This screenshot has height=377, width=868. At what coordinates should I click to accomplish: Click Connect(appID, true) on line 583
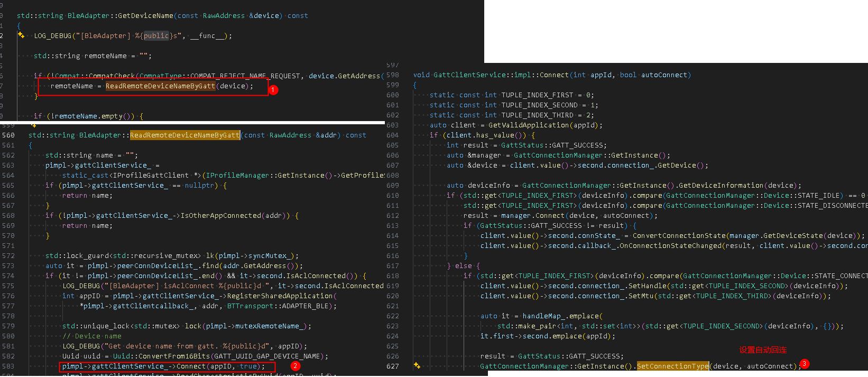(219, 366)
